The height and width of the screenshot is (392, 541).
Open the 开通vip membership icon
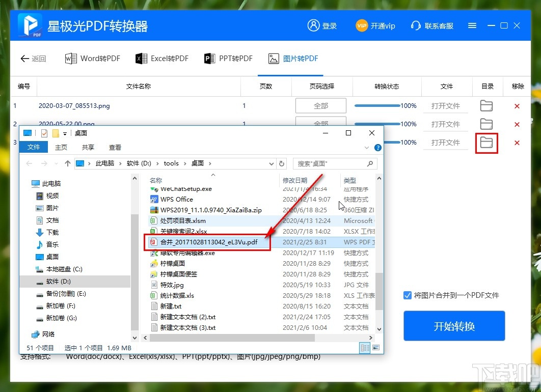pos(361,25)
